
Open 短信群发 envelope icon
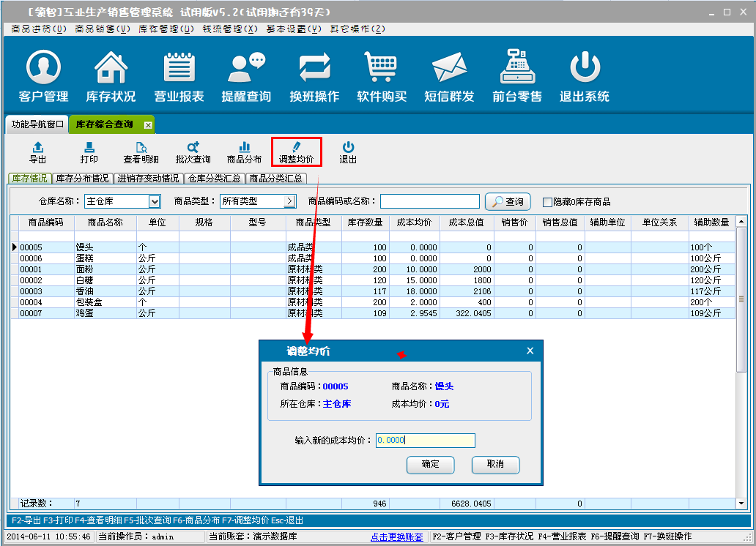(x=449, y=76)
